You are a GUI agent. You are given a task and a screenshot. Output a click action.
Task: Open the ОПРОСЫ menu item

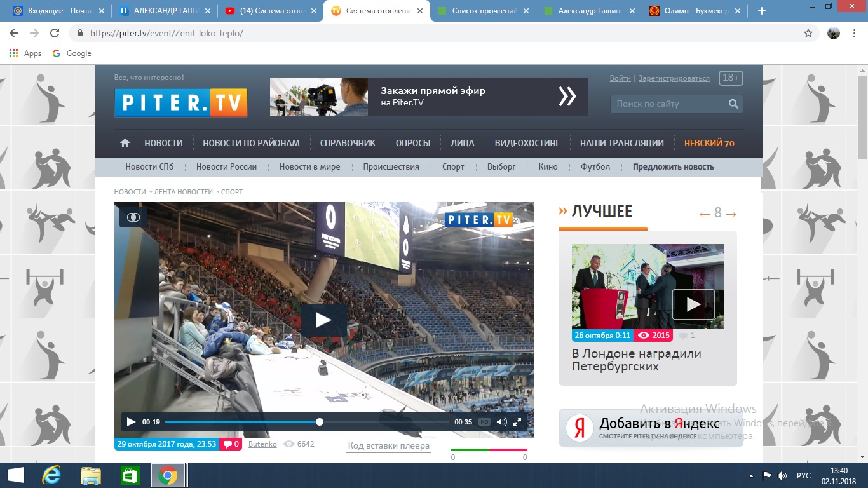[413, 143]
